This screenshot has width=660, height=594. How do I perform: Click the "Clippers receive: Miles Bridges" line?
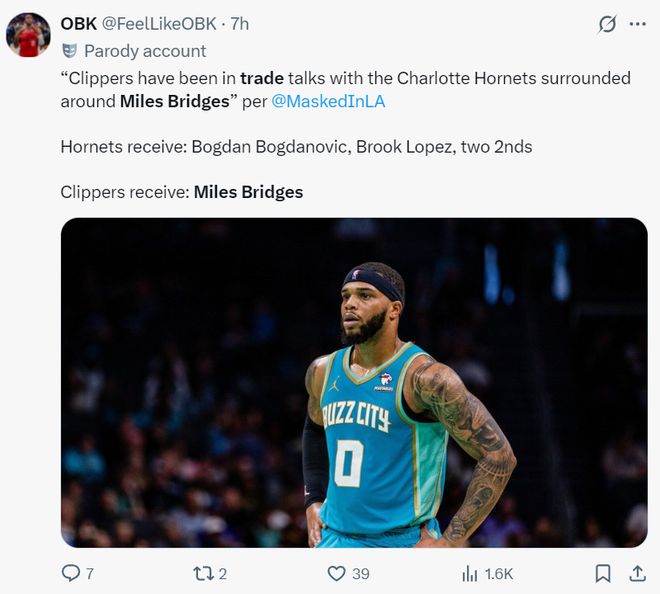pos(181,191)
